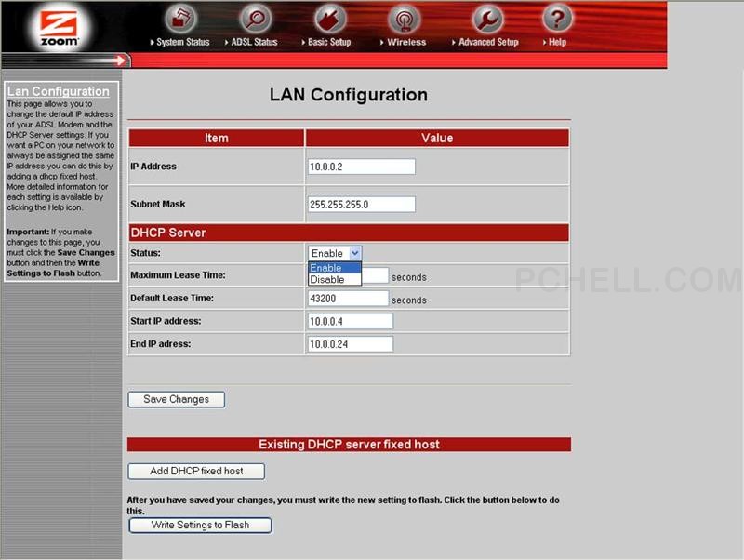Screen dimensions: 744x560
Task: Click the ADSL Status magnifier icon
Action: (255, 19)
